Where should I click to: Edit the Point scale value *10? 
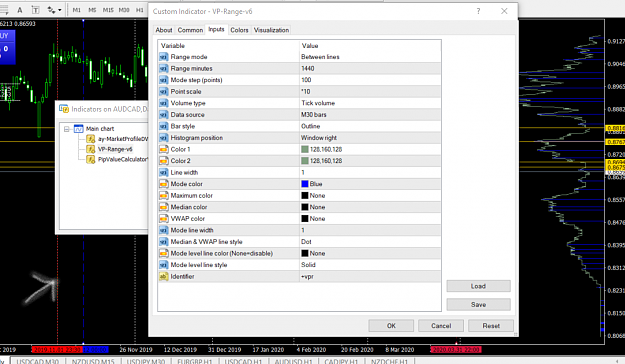[306, 92]
